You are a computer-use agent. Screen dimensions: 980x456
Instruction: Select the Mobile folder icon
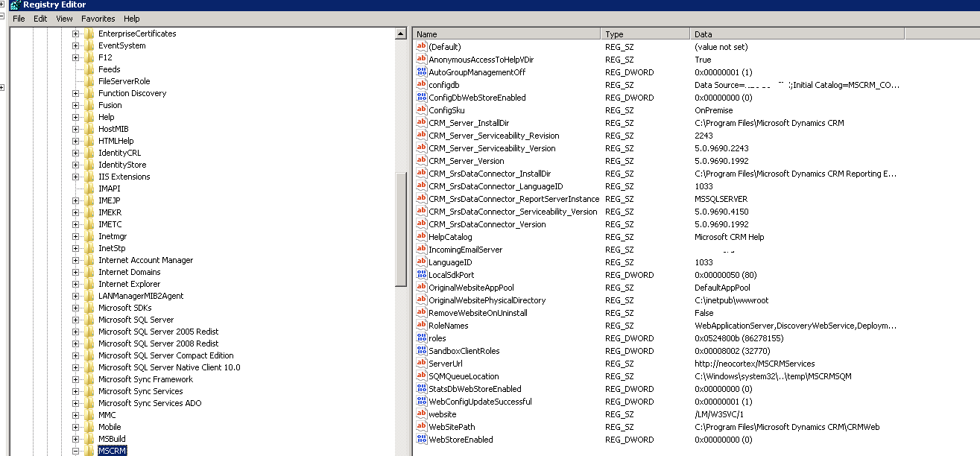pyautogui.click(x=89, y=427)
